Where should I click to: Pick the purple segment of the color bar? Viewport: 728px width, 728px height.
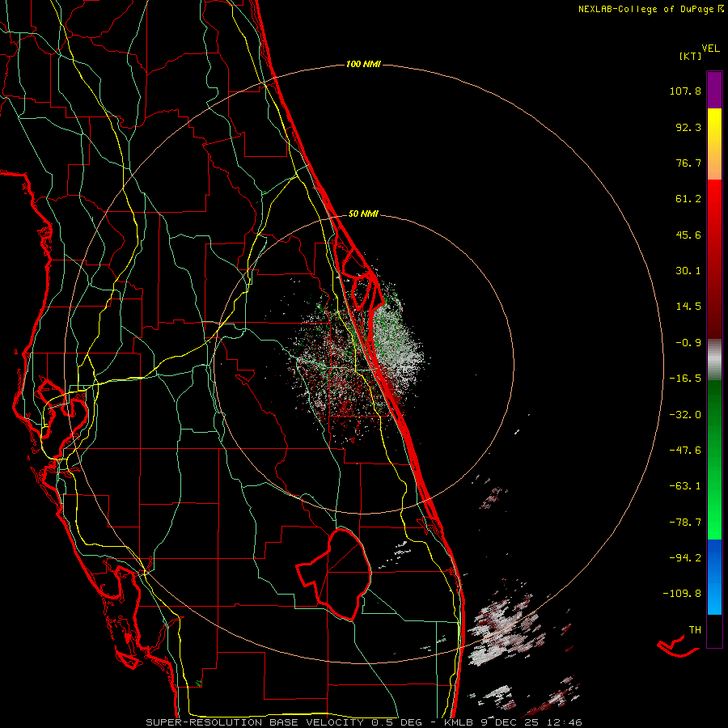(714, 91)
